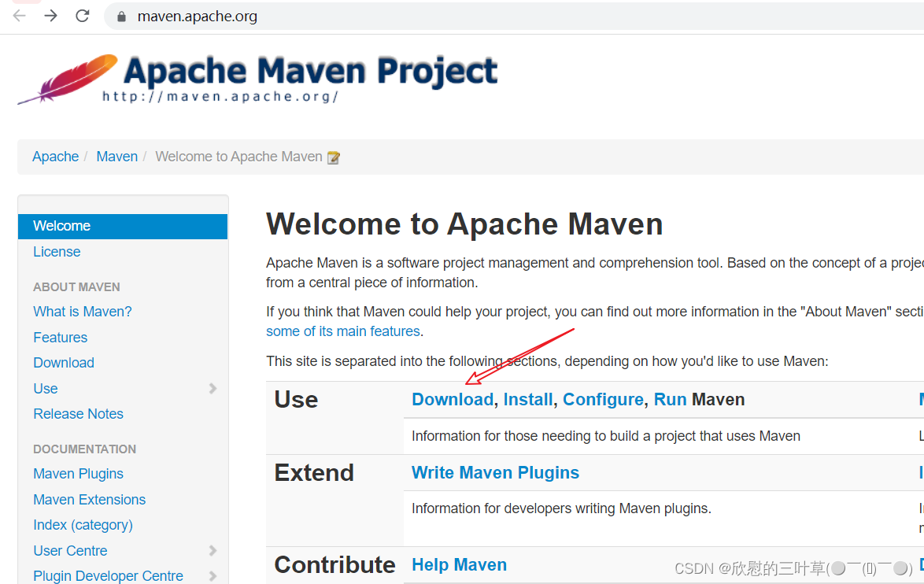Open the Maven breadcrumb link
This screenshot has height=584, width=924.
point(116,157)
